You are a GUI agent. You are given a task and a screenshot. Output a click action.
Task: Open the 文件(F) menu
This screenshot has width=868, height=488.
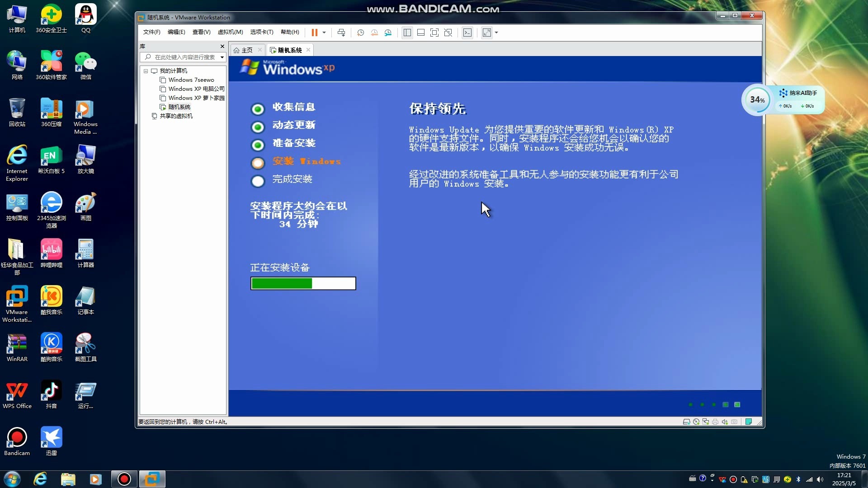tap(151, 32)
